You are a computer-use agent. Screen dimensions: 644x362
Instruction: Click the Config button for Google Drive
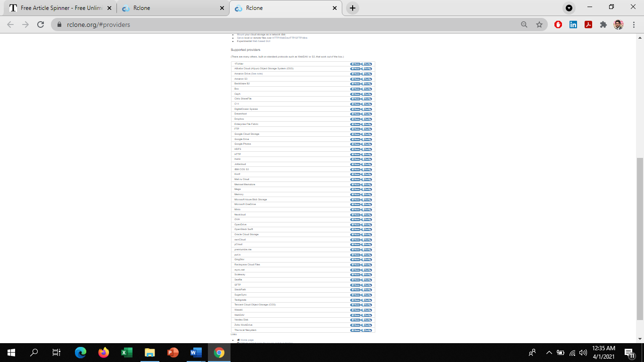tap(367, 139)
